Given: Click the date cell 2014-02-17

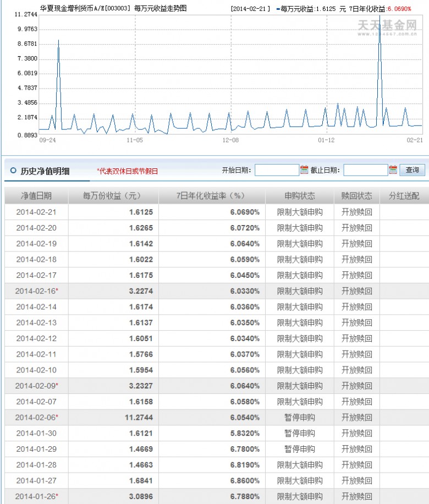Looking at the screenshot, I should point(36,275).
